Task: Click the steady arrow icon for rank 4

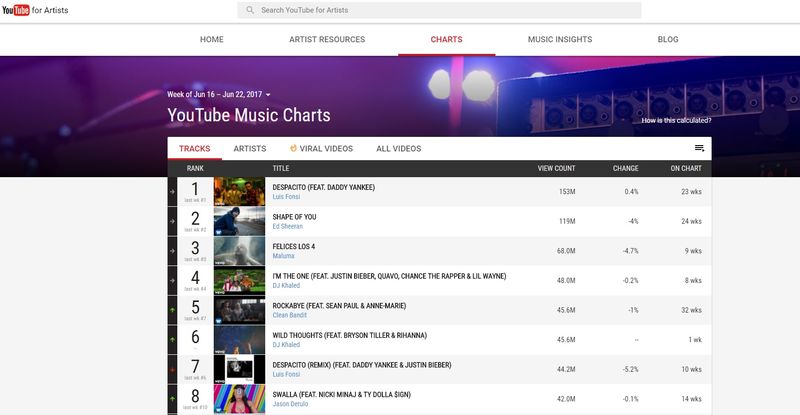Action: click(x=172, y=281)
